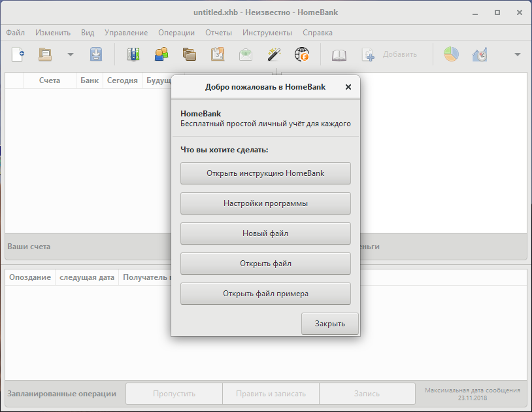Image resolution: width=532 pixels, height=412 pixels.
Task: Open the Trend time report icon
Action: click(480, 54)
